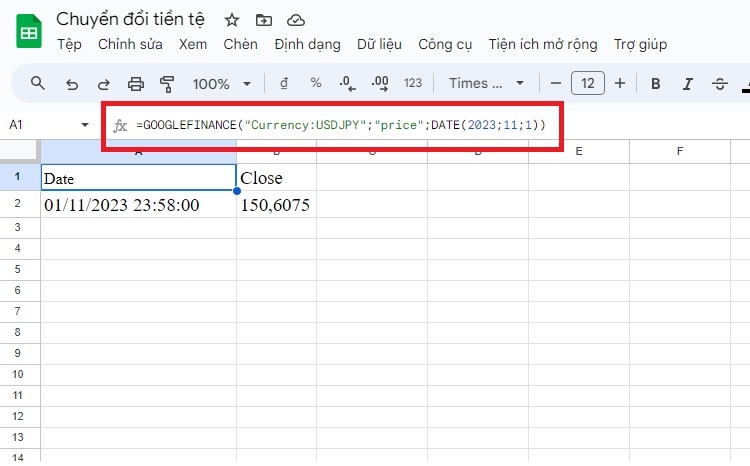750x466 pixels.
Task: Open the zoom 100% dropdown
Action: tap(222, 84)
